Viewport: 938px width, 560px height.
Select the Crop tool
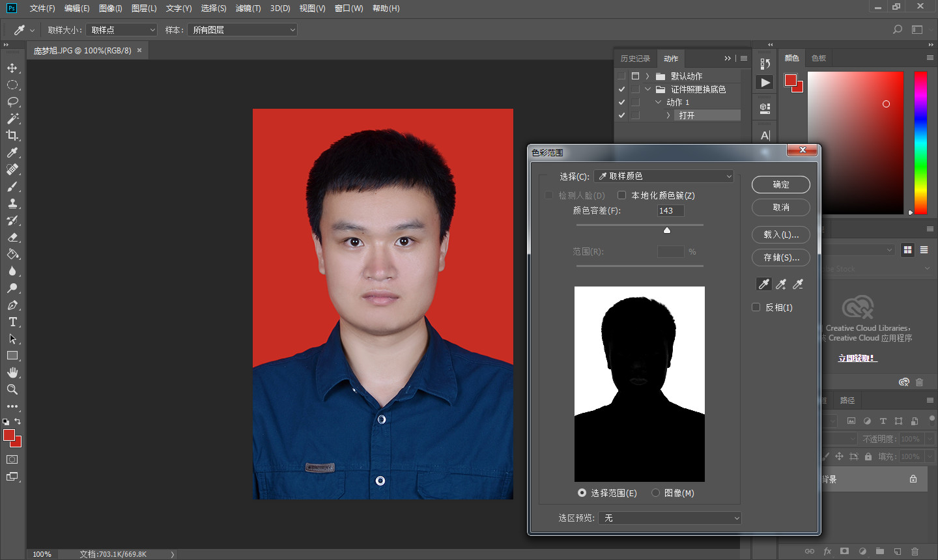[x=12, y=135]
